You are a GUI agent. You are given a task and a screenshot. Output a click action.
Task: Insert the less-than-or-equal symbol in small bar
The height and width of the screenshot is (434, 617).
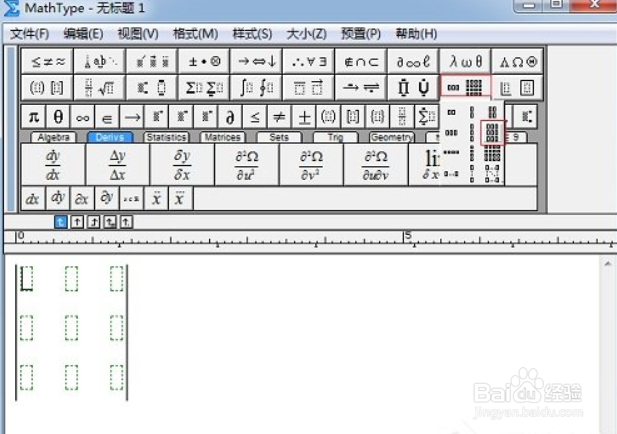255,117
